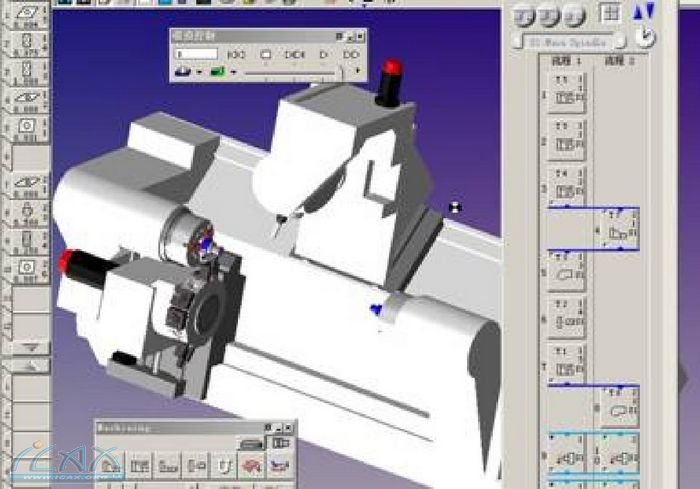Click the clock icon in operations panel
Viewport: 700px width, 489px height.
click(x=645, y=38)
